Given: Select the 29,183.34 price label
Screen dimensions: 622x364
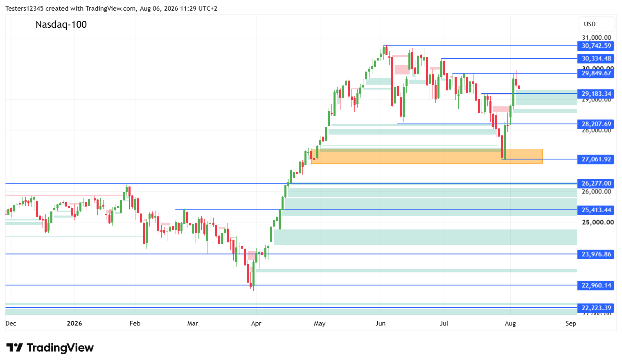Looking at the screenshot, I should (x=596, y=94).
